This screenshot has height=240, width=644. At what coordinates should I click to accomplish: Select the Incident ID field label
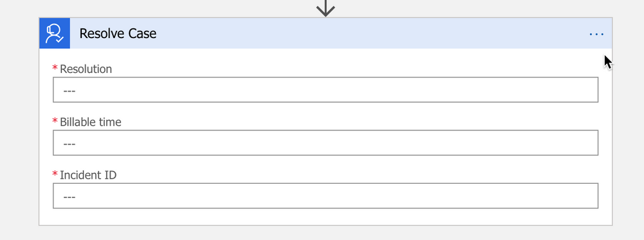pos(88,175)
